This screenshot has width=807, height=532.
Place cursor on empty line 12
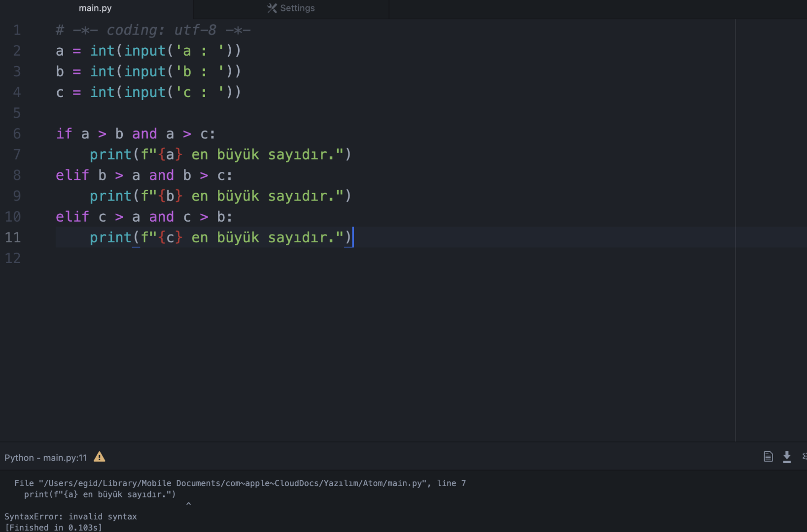click(x=394, y=258)
